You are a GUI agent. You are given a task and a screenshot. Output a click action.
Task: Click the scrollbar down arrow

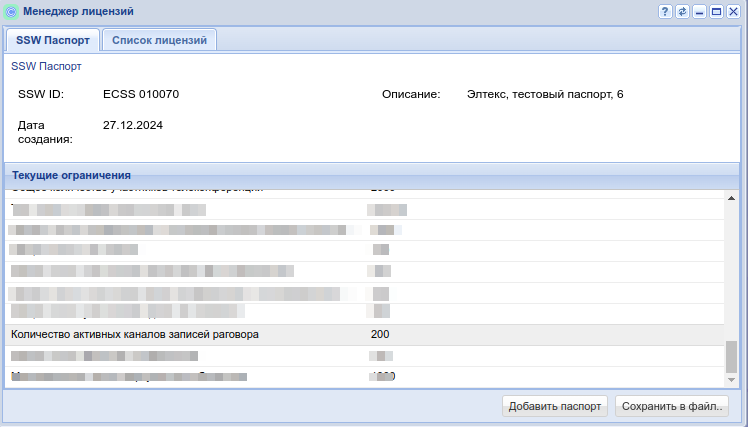click(731, 380)
